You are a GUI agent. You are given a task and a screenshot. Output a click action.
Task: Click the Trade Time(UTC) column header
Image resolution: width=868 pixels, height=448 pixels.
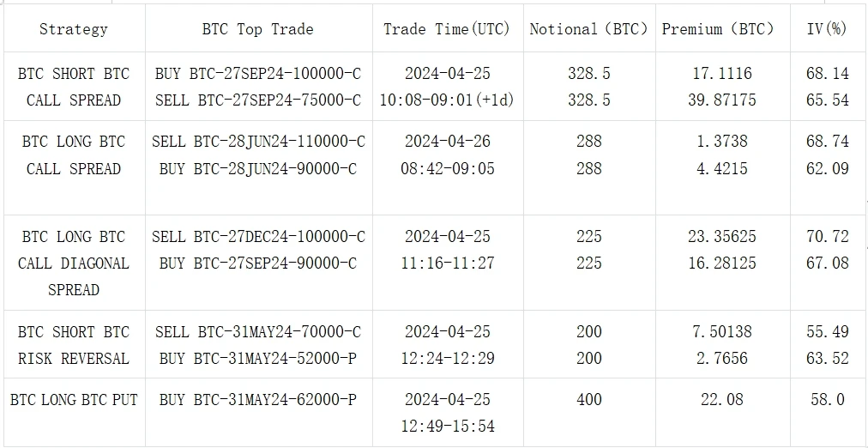446,29
